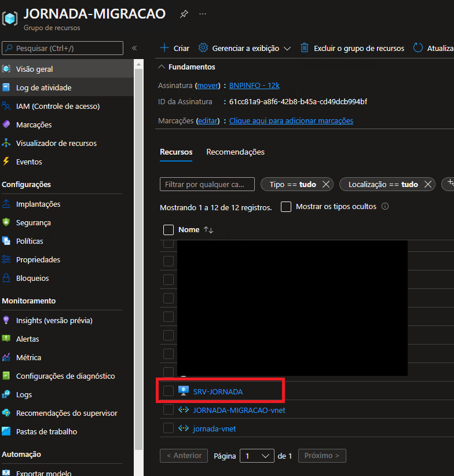Open Recomendações do supervisor menu item

pyautogui.click(x=67, y=413)
